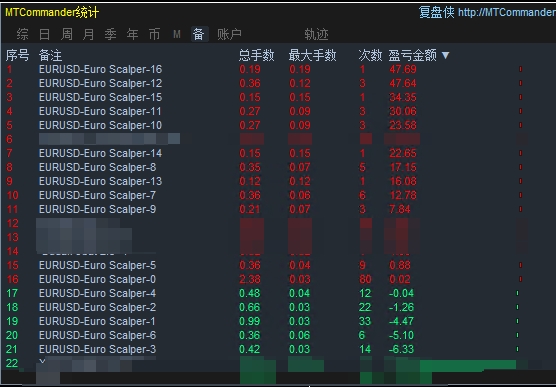Click loss value -5.10
The image size is (556, 387).
tap(401, 335)
